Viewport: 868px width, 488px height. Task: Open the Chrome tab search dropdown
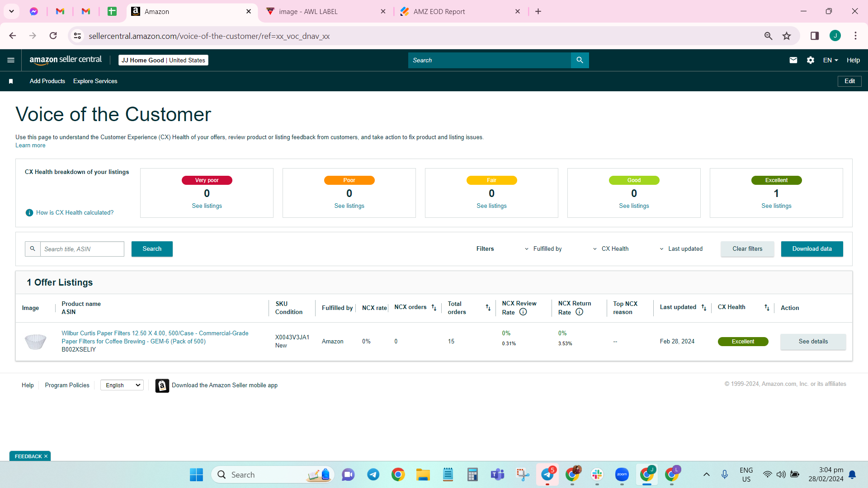pyautogui.click(x=11, y=11)
